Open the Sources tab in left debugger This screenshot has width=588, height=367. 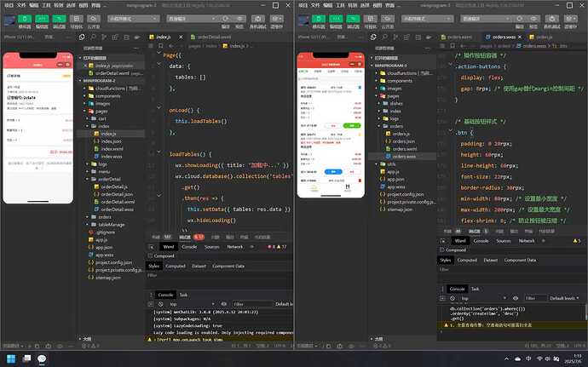[x=211, y=247]
